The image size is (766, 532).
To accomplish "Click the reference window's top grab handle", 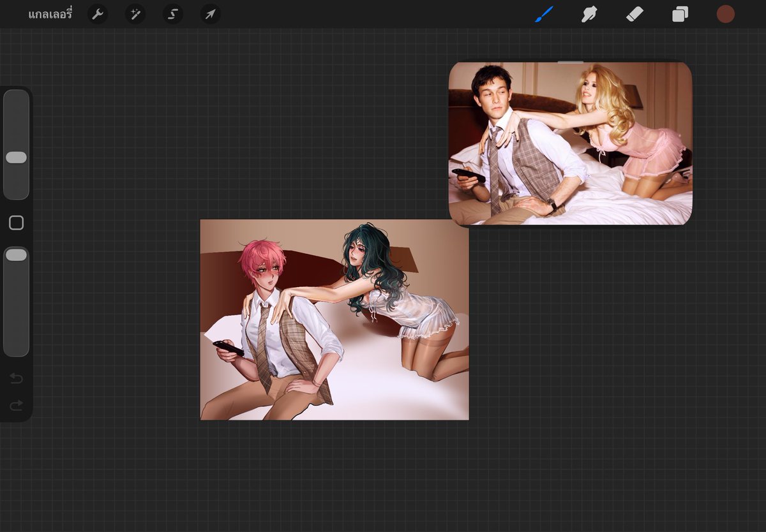I will 570,62.
